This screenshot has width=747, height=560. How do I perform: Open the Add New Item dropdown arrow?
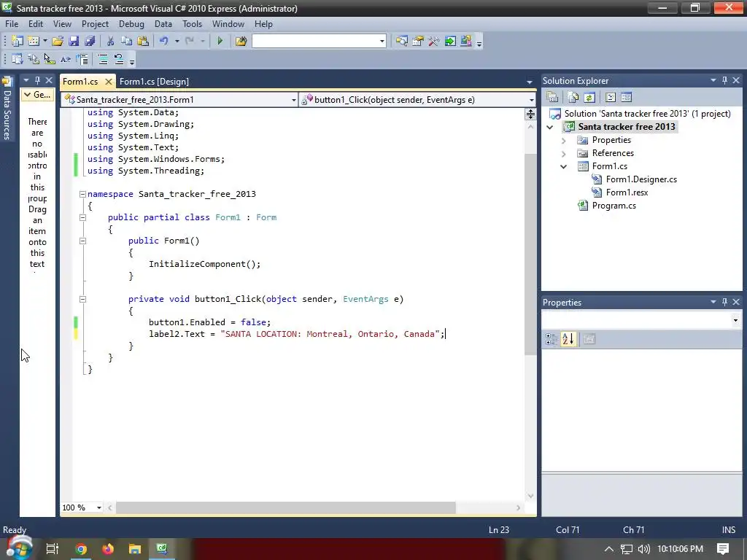point(44,42)
